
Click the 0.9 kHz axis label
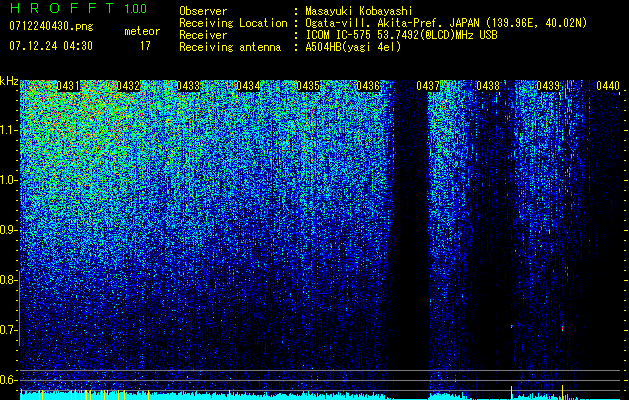point(8,230)
